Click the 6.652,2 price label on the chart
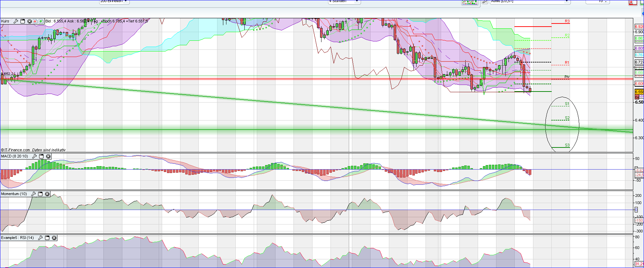This screenshot has height=268, width=644. coord(7,74)
